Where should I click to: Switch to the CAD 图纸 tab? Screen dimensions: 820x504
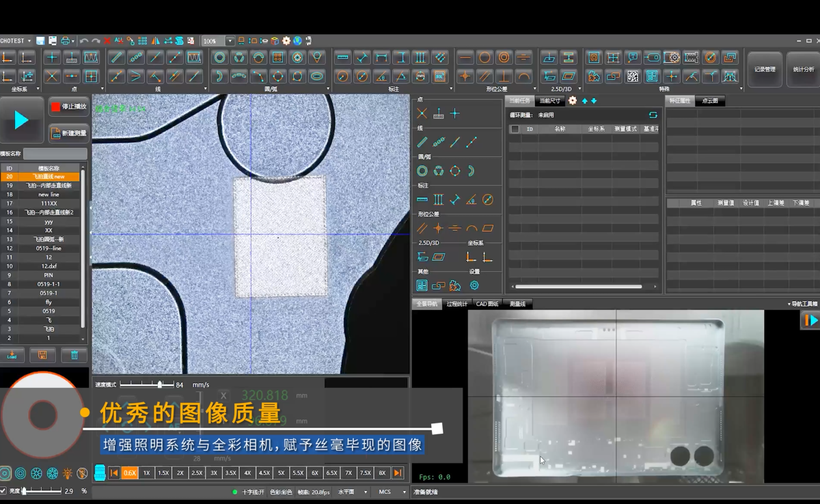pyautogui.click(x=487, y=304)
